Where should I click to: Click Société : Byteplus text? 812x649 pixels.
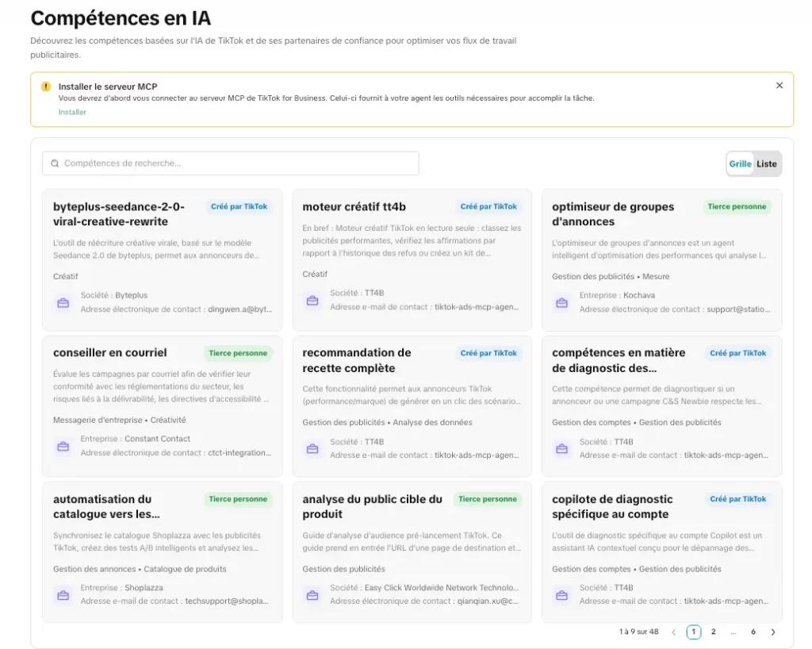[x=114, y=295]
